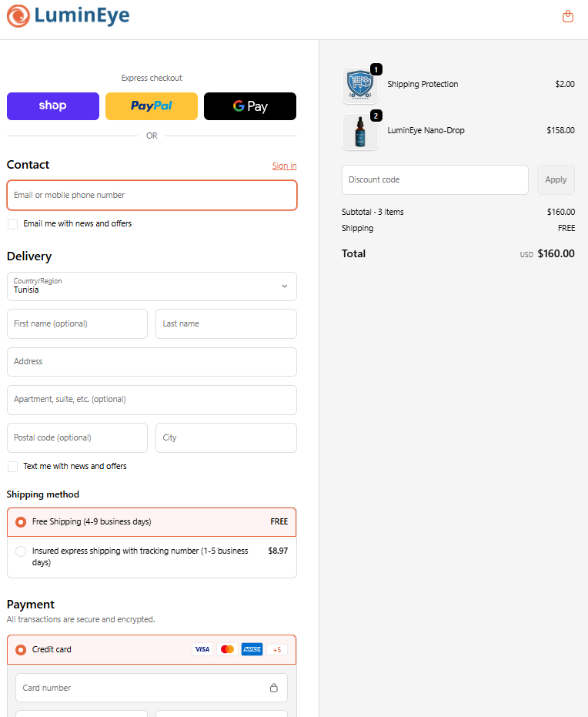Click the Apply discount button
This screenshot has width=588, height=717.
[556, 179]
